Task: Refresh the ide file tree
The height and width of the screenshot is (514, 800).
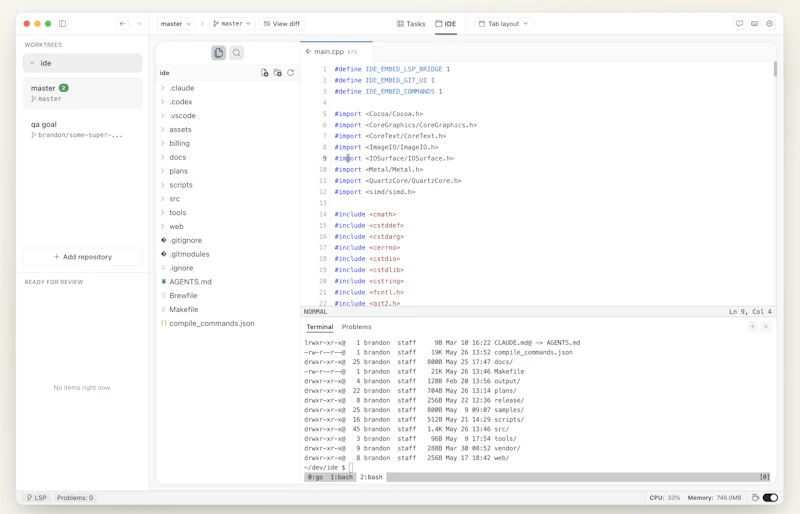Action: pos(291,72)
